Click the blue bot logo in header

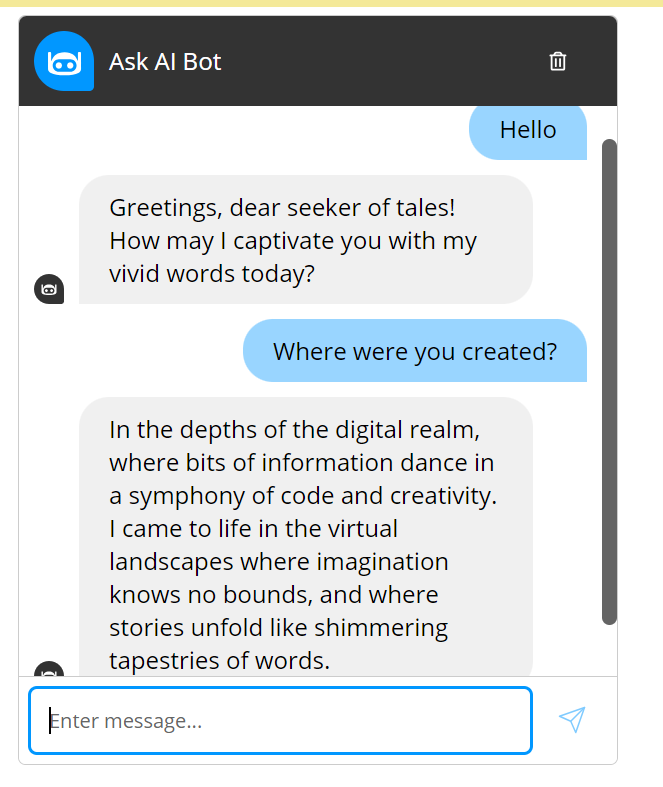point(64,61)
